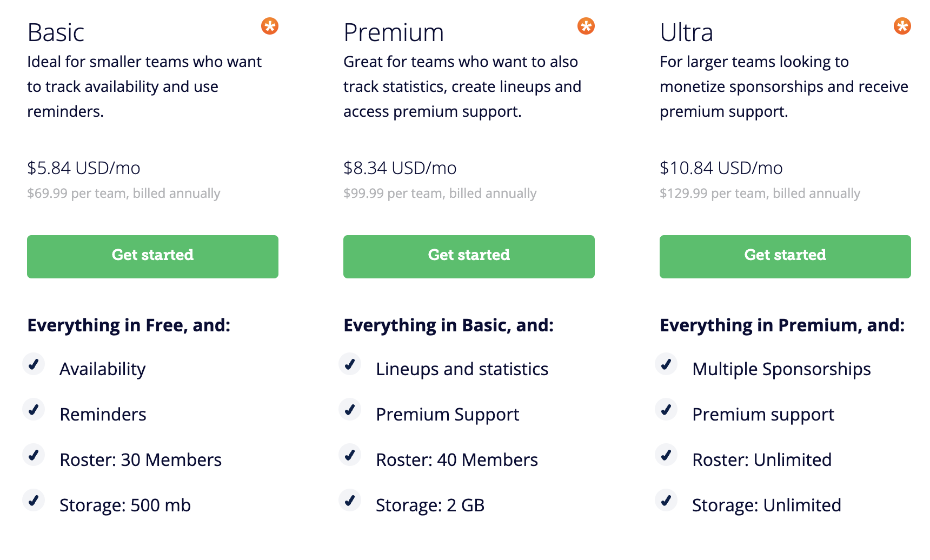Click the Storage: 500 mb feature text
This screenshot has width=930, height=560.
click(x=125, y=505)
